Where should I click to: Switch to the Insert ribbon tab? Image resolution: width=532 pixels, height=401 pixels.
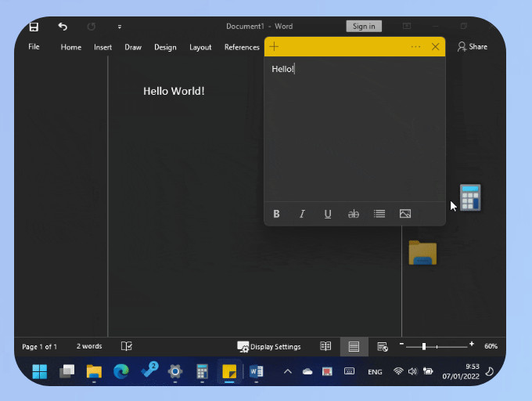click(x=102, y=47)
